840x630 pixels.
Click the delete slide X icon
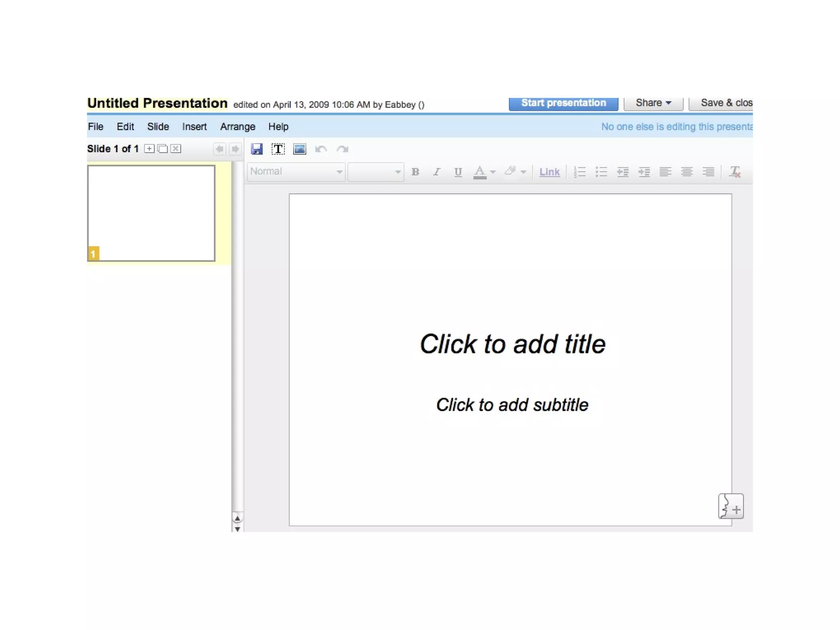point(176,148)
